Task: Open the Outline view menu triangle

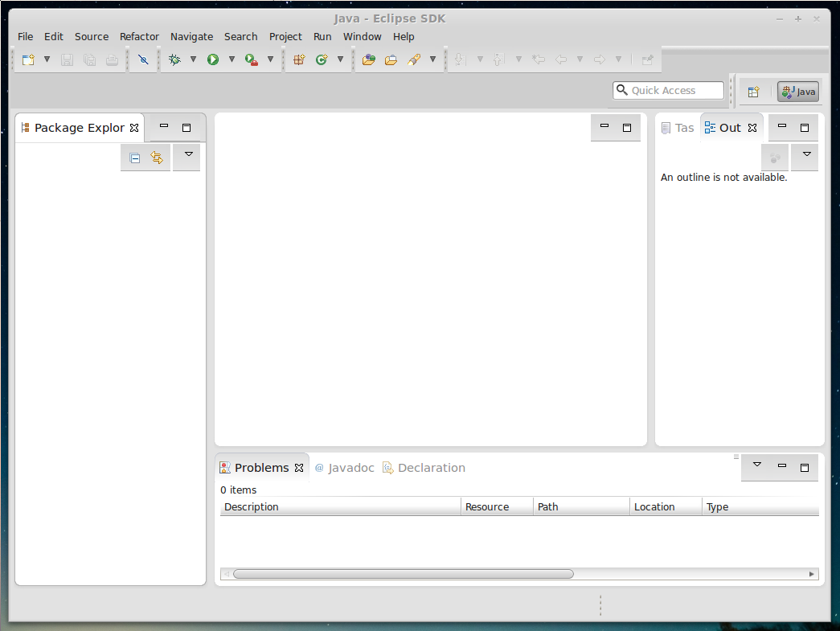Action: 807,154
